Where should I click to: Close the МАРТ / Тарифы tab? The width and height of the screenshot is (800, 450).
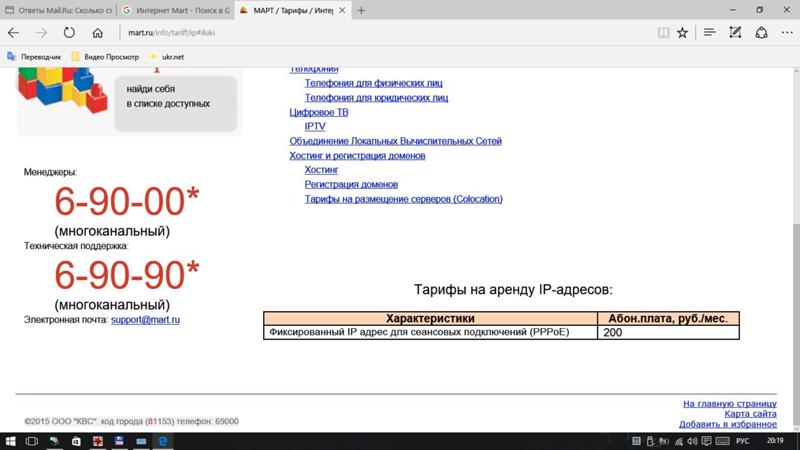[342, 10]
